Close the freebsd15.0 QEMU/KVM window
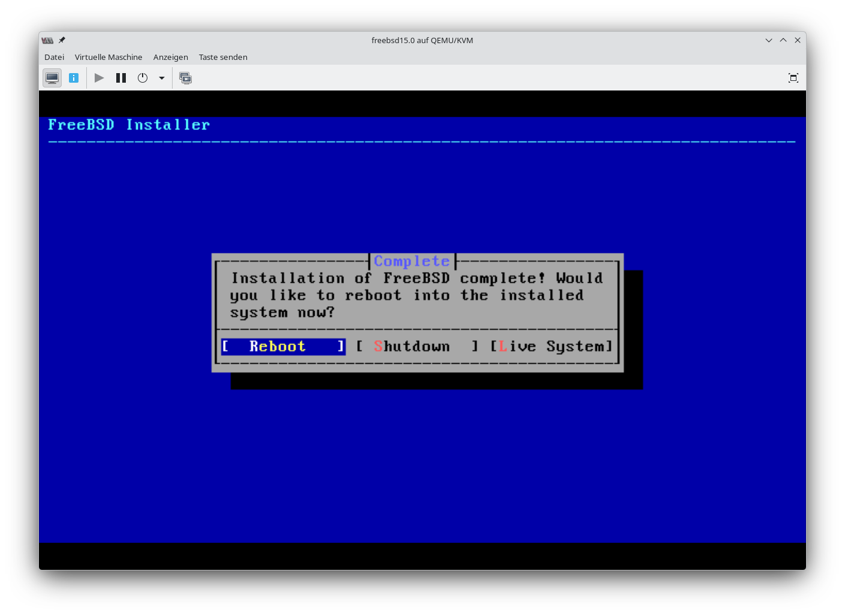Viewport: 845px width, 616px height. click(797, 40)
